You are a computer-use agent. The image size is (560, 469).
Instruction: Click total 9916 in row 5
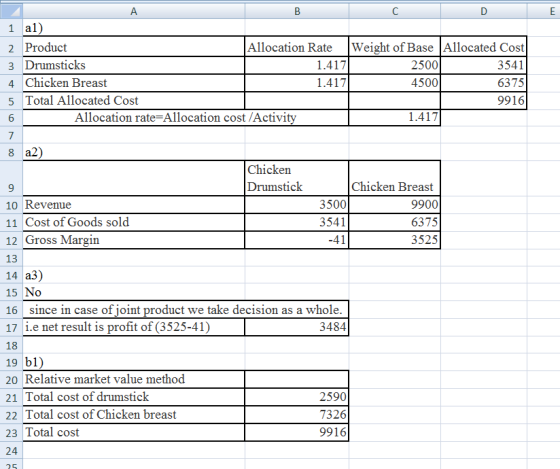point(484,100)
